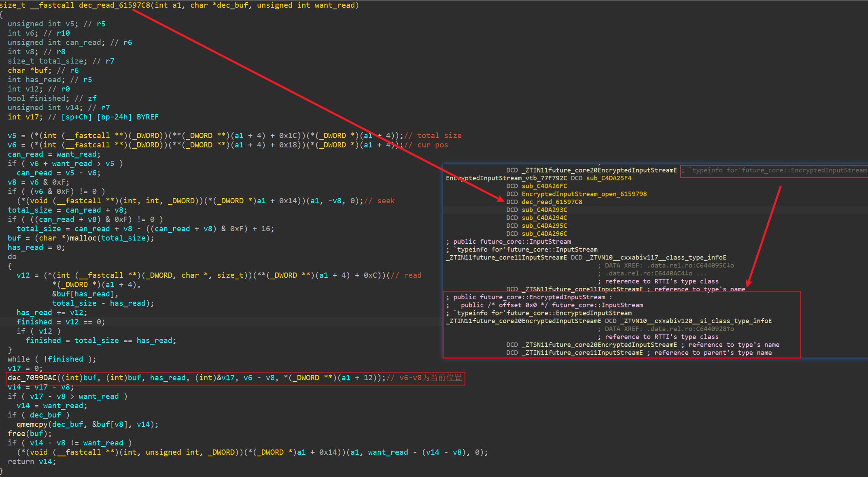Follow the sub_C4DA293C reference
This screenshot has height=477, width=868.
(544, 210)
